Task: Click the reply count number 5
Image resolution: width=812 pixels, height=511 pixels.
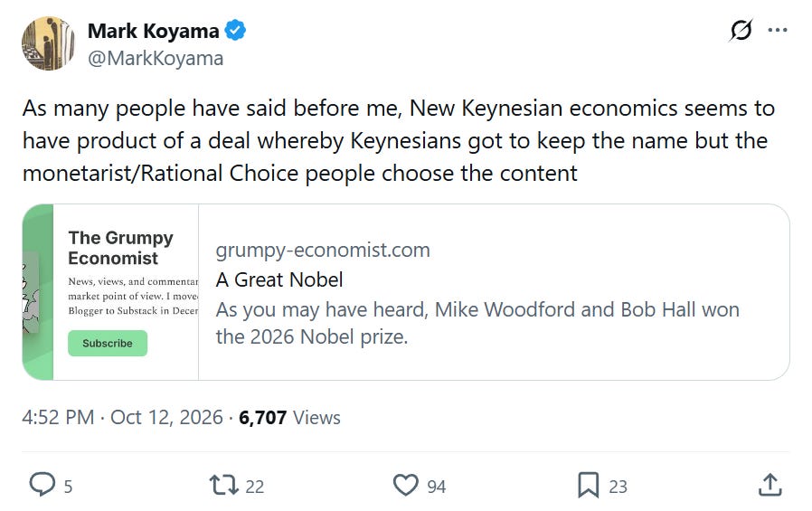Action: click(x=69, y=487)
